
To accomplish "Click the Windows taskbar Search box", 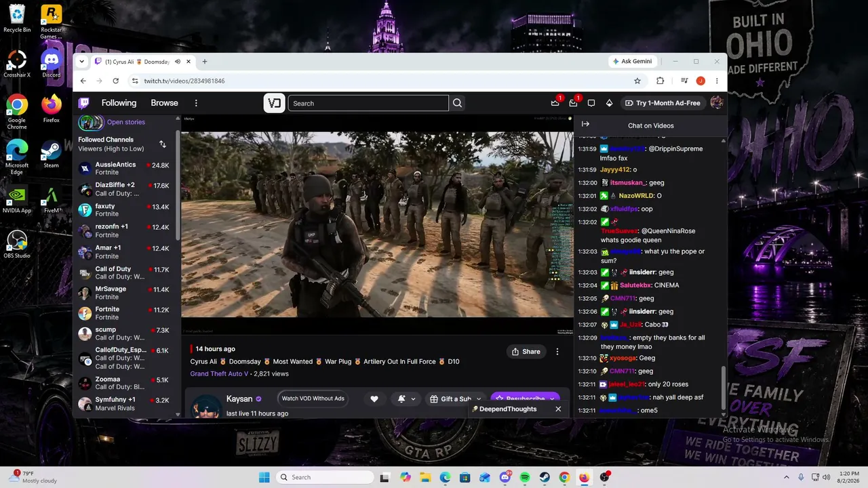I will coord(323,477).
